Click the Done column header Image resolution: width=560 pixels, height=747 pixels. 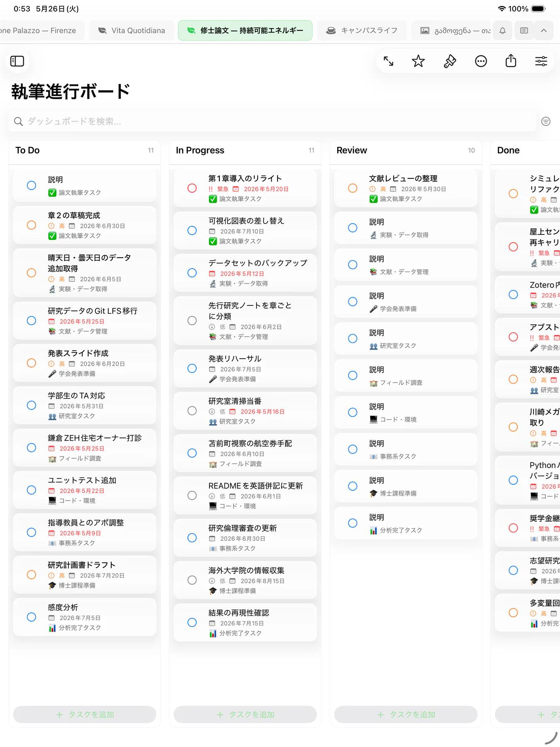click(525, 151)
